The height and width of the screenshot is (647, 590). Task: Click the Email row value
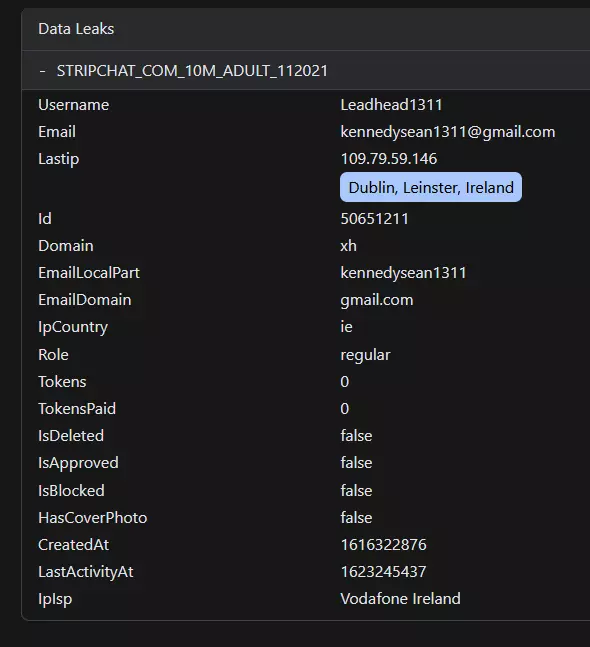click(x=448, y=132)
